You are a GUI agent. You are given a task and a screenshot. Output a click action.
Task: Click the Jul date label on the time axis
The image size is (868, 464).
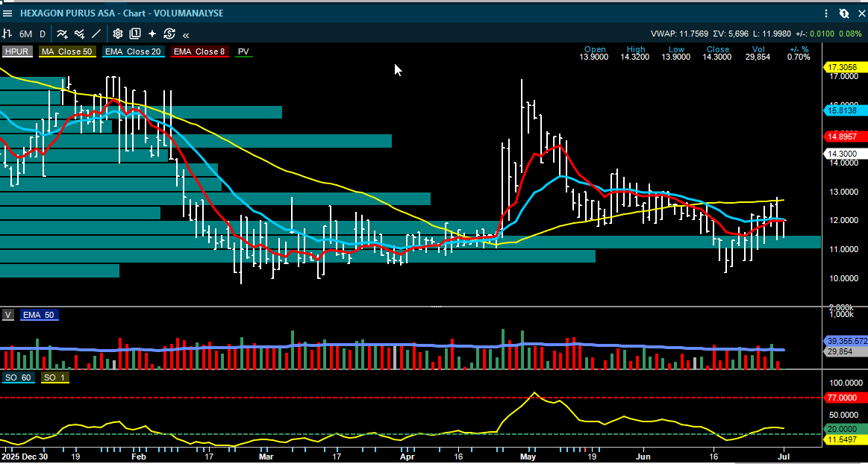(x=784, y=457)
